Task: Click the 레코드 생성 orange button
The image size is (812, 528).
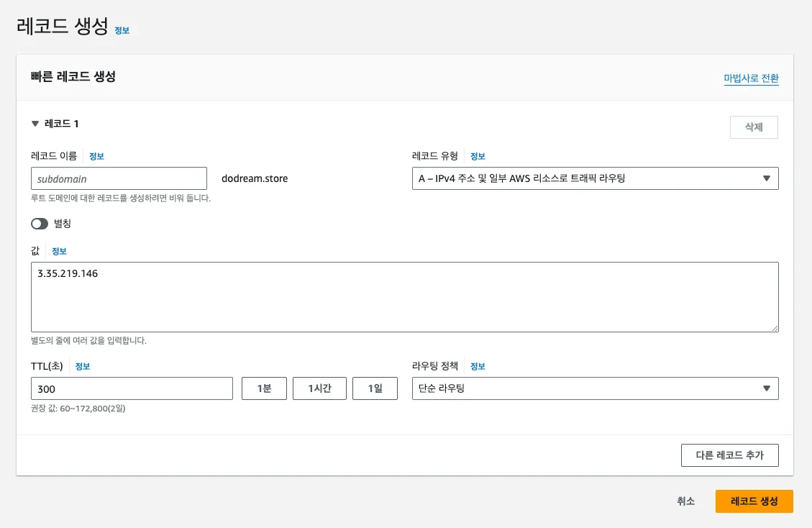Action: coord(754,501)
